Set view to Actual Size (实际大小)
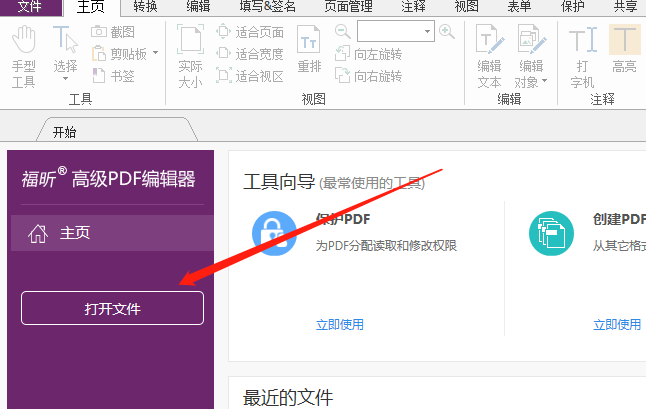The width and height of the screenshot is (646, 409). 190,57
